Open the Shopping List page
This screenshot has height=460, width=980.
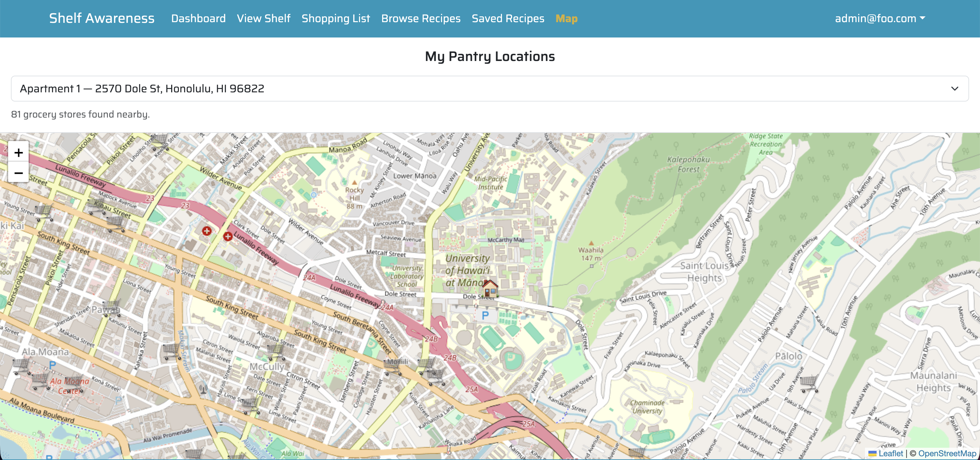pos(336,18)
